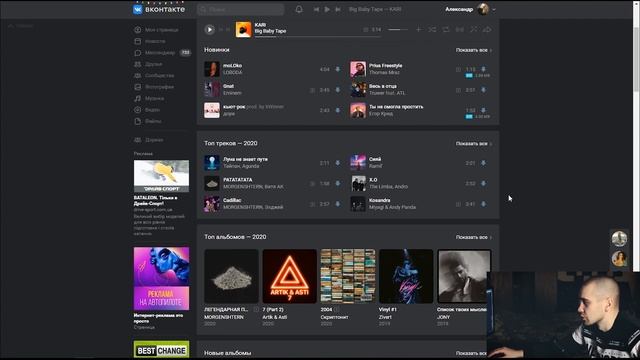The height and width of the screenshot is (360, 640).
Task: Open the 2004 album by Скриптонит
Action: click(x=348, y=276)
